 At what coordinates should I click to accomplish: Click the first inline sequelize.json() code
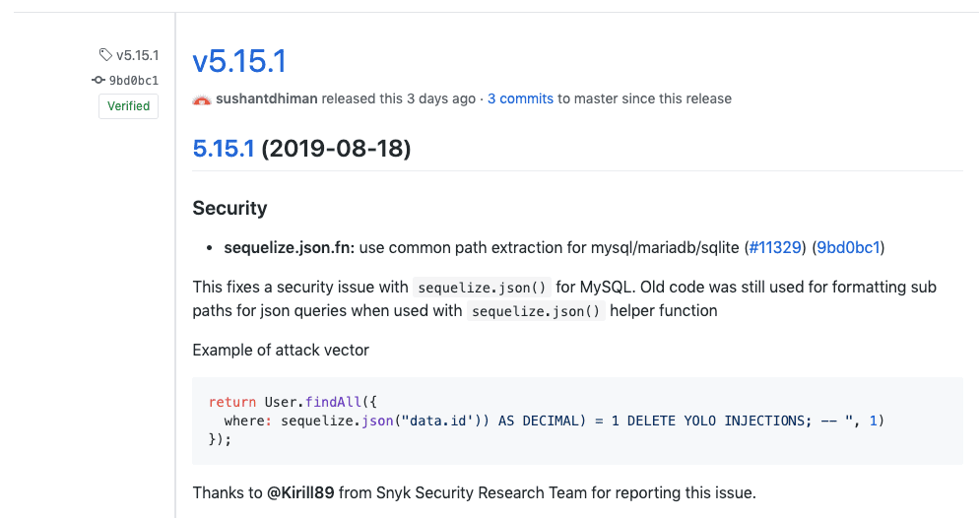click(482, 288)
